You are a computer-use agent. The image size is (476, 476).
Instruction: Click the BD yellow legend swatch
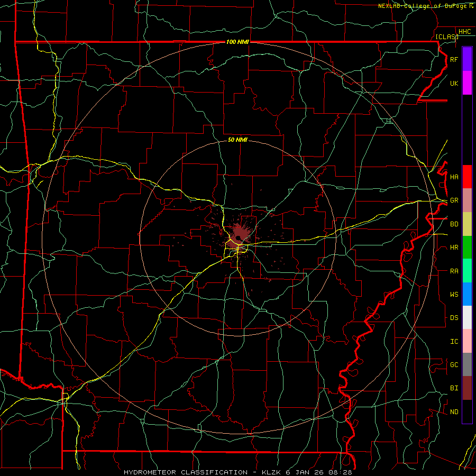tap(467, 224)
